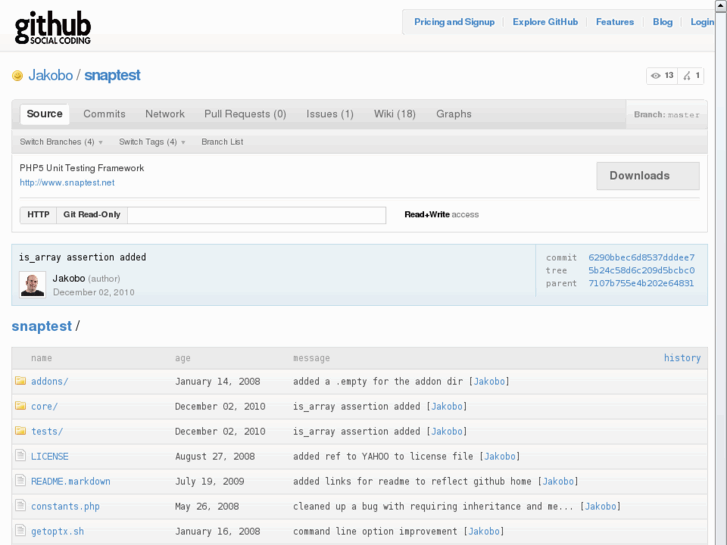Visit http://www.snaptest.net link
727x545 pixels.
67,183
